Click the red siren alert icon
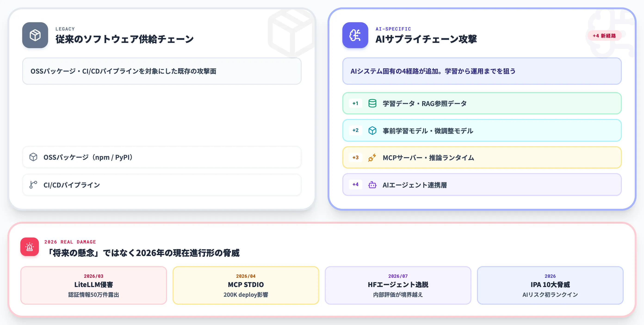644x325 pixels. pyautogui.click(x=30, y=247)
